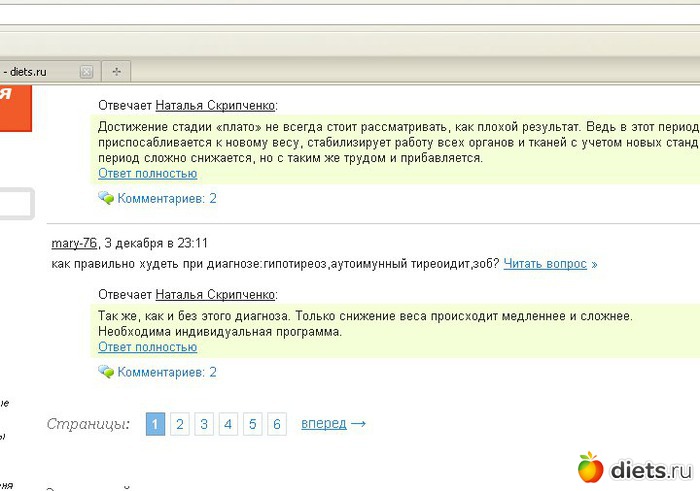
Task: Click the comments bubble icon under first answer
Action: click(x=106, y=199)
